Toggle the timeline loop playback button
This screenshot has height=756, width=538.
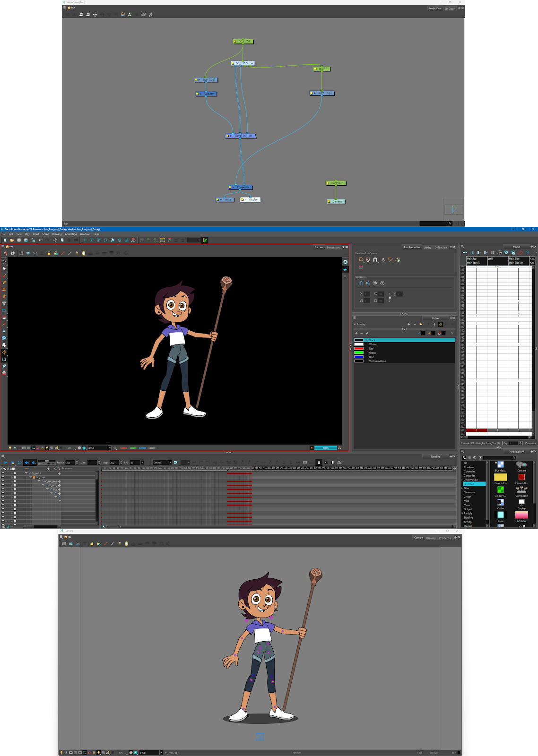19,463
